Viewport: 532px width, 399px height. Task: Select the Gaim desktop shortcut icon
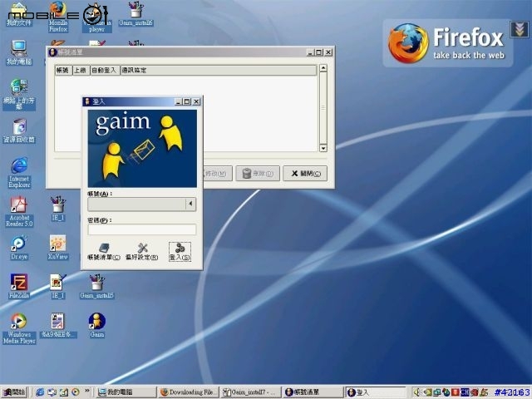point(97,325)
